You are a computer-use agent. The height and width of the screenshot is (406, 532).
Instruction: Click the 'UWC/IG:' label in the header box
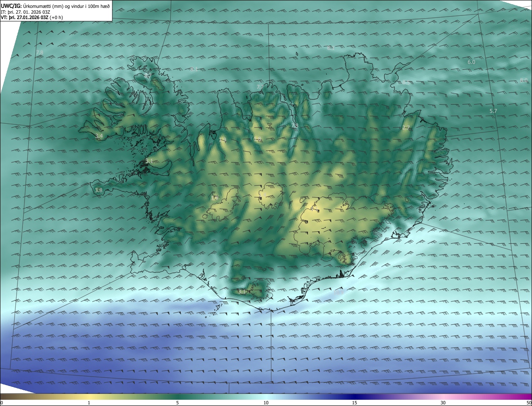point(11,6)
